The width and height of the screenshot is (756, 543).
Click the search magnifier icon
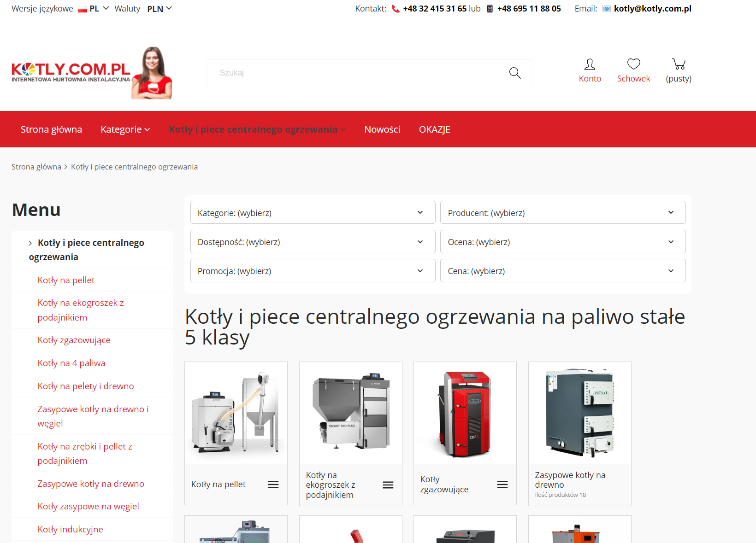point(515,73)
